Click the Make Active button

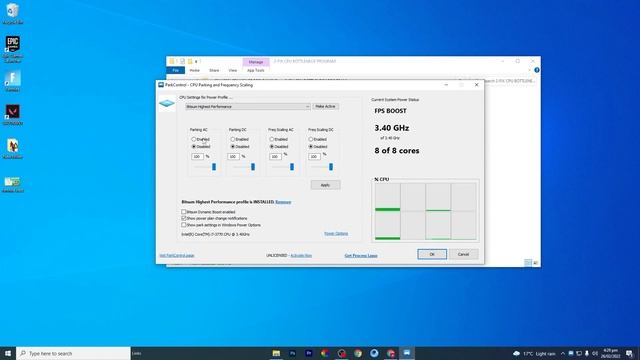325,107
